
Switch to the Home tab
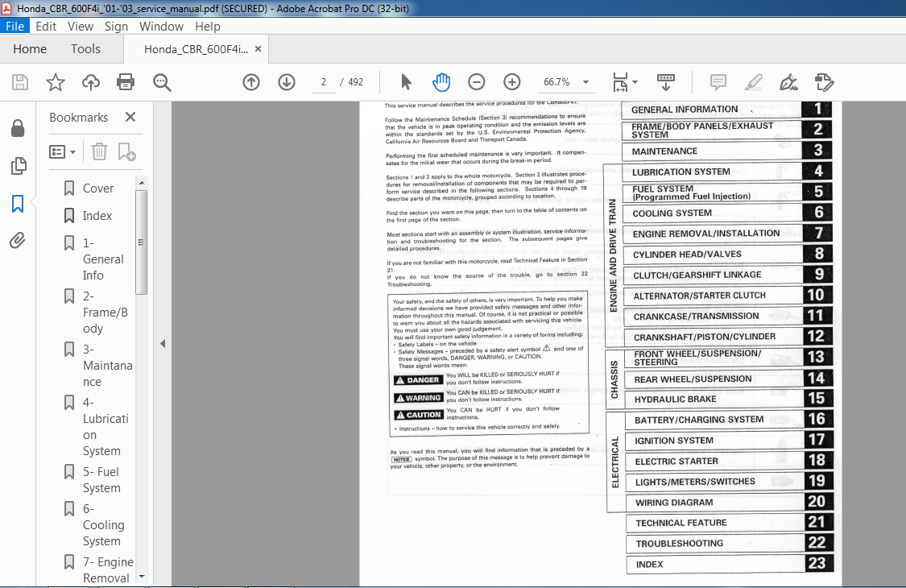(30, 49)
